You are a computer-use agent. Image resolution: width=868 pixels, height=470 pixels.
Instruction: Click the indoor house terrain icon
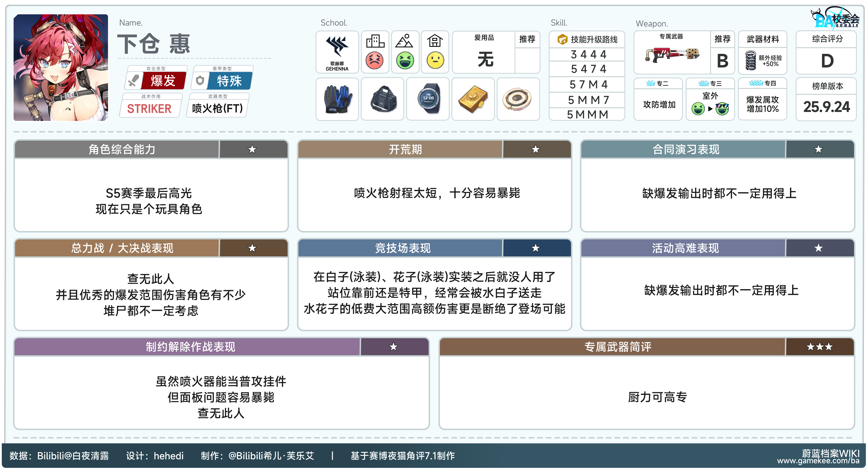435,41
